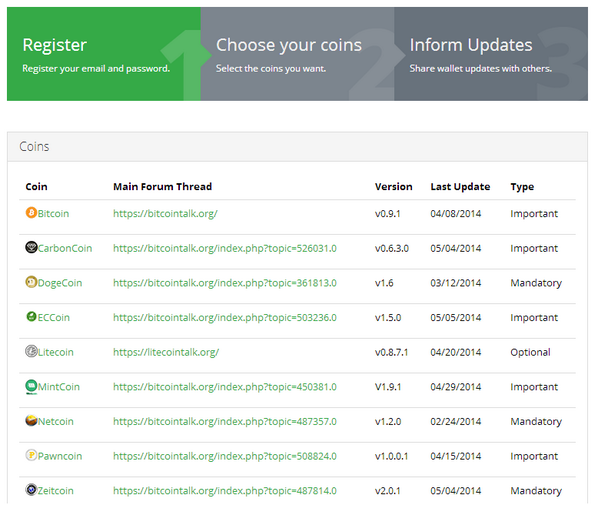Open the Pawncoin name link
This screenshot has width=598, height=505.
(x=60, y=457)
